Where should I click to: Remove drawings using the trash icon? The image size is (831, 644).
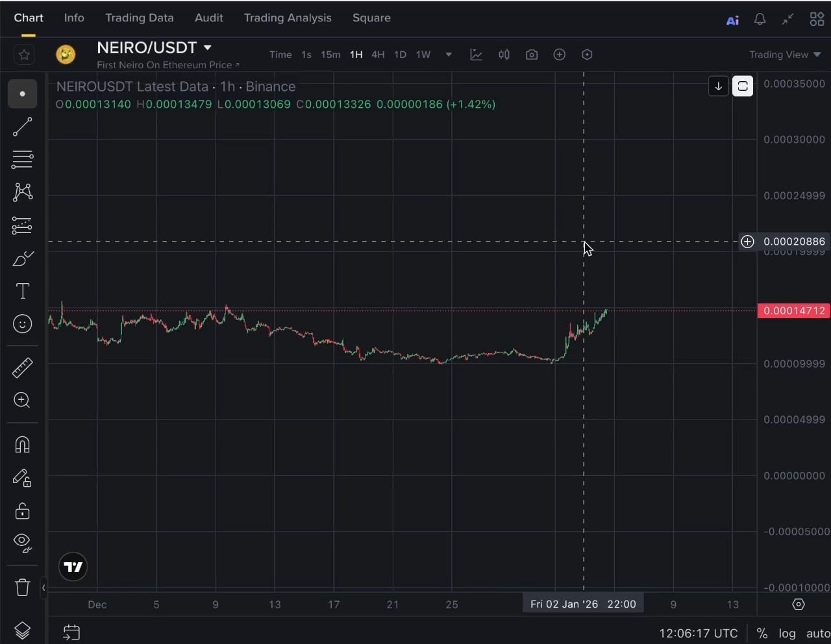click(x=22, y=587)
